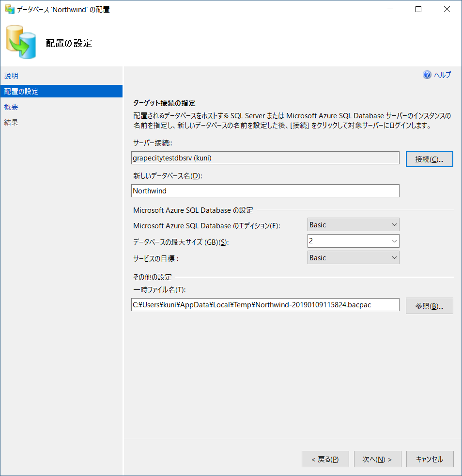Click the 参照(B)... browse button

pyautogui.click(x=429, y=306)
